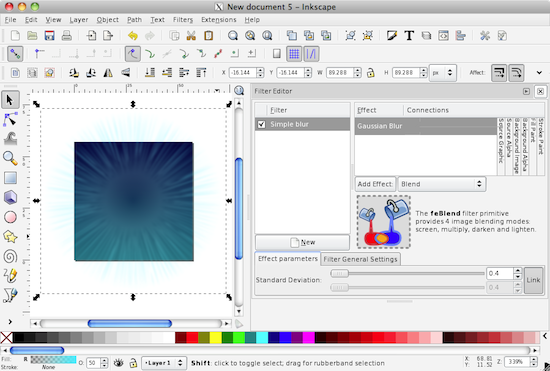550x371 pixels.
Task: Select the Gaussian Blur effect row
Action: click(x=425, y=126)
